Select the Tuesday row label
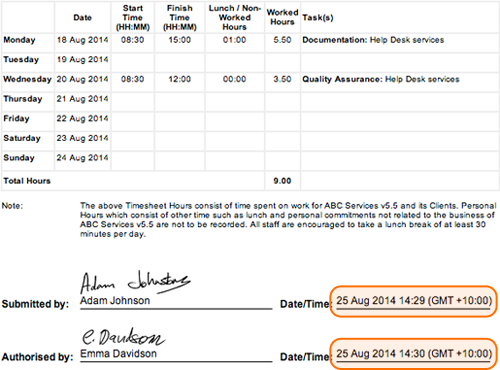 point(21,60)
